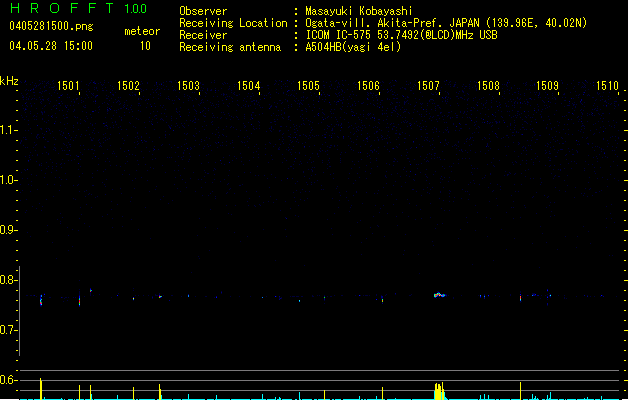Click the 1503 time axis marker
This screenshot has width=629, height=400.
tap(188, 86)
